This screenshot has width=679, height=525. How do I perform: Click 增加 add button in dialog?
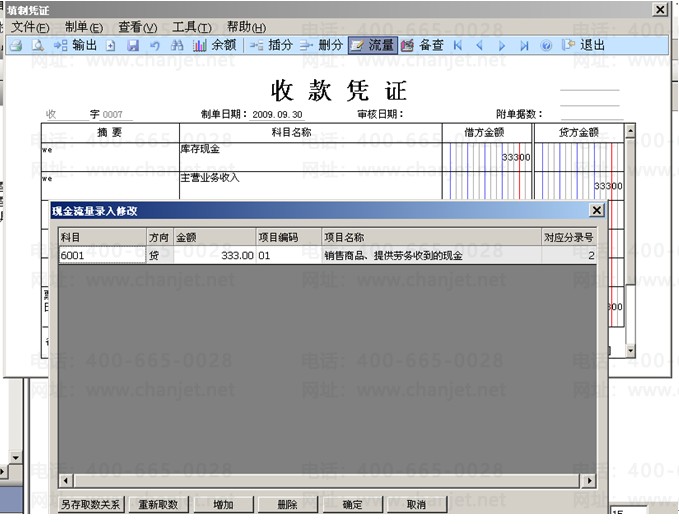[223, 505]
